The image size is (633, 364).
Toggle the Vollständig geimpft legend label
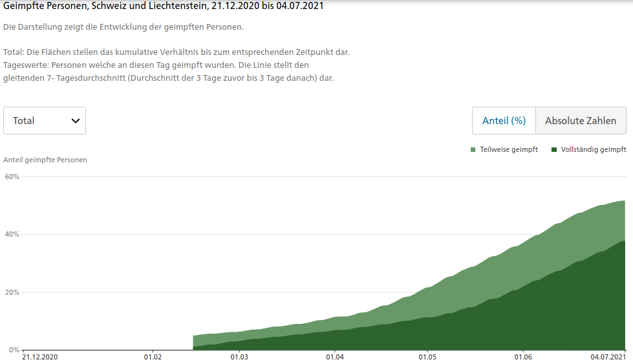[594, 149]
